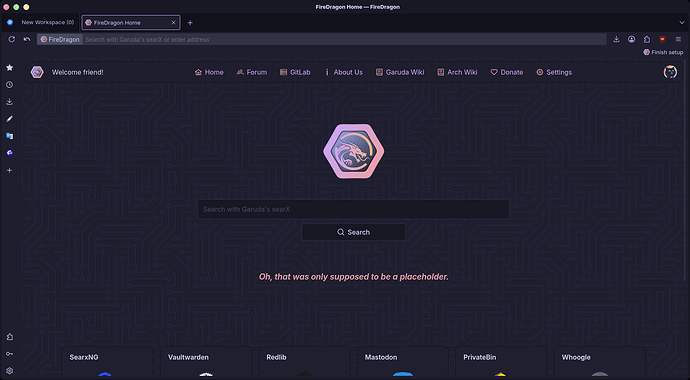Open the Garuda Wiki link
This screenshot has height=380, width=690.
[x=400, y=72]
